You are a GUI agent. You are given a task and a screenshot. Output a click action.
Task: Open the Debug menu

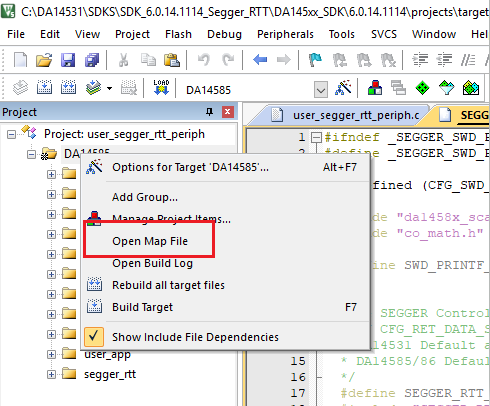click(x=224, y=34)
